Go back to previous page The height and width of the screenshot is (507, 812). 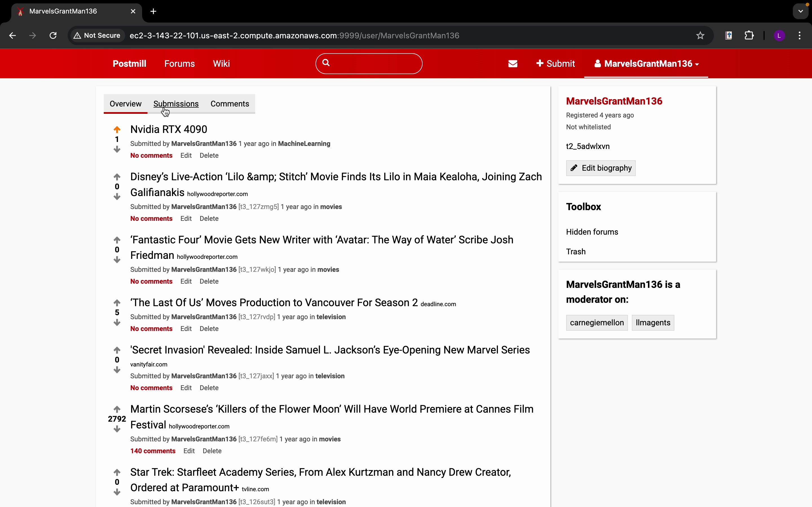coord(12,35)
